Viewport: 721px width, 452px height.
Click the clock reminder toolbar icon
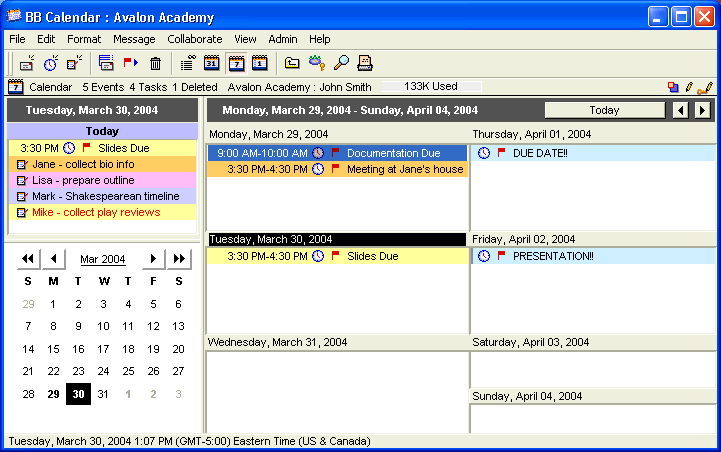tap(50, 63)
